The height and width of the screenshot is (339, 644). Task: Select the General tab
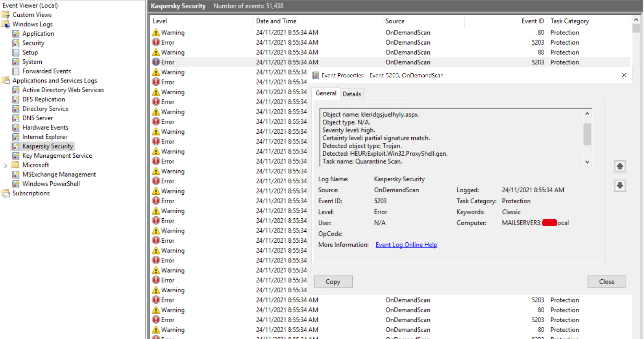[326, 93]
